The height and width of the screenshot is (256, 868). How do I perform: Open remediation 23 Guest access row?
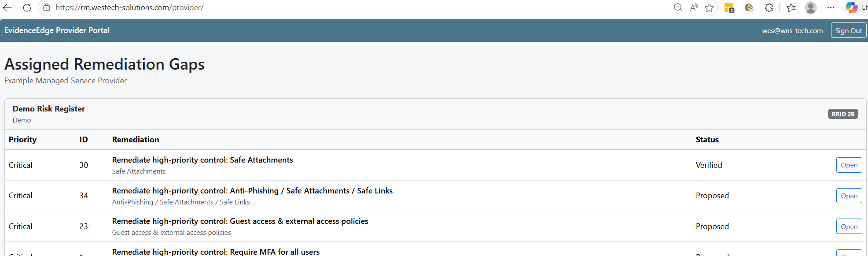point(849,226)
